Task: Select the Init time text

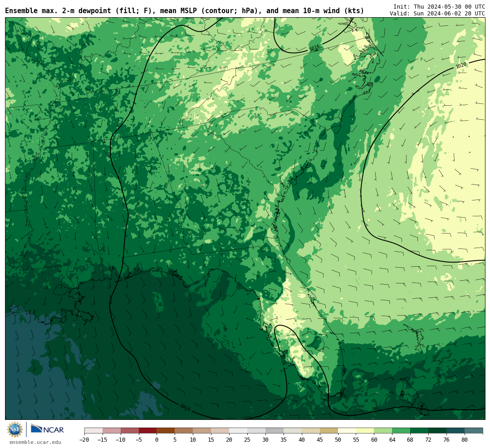Action: click(x=439, y=6)
